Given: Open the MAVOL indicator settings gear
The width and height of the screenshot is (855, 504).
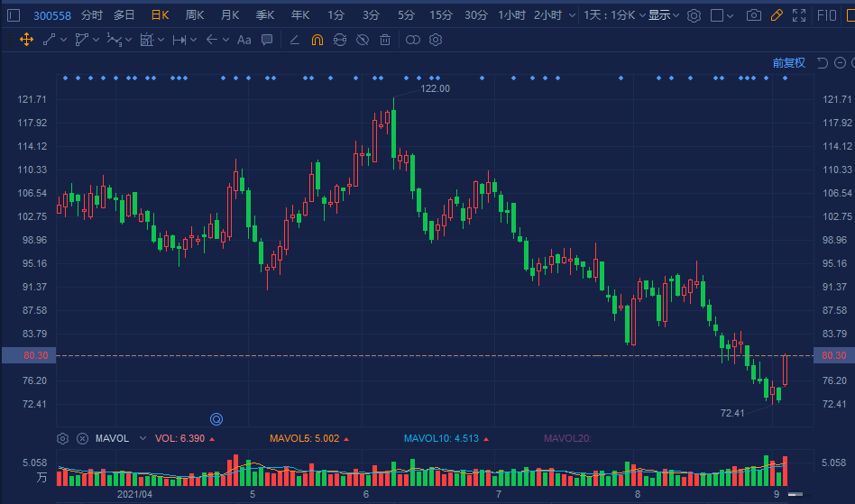Looking at the screenshot, I should (x=62, y=439).
